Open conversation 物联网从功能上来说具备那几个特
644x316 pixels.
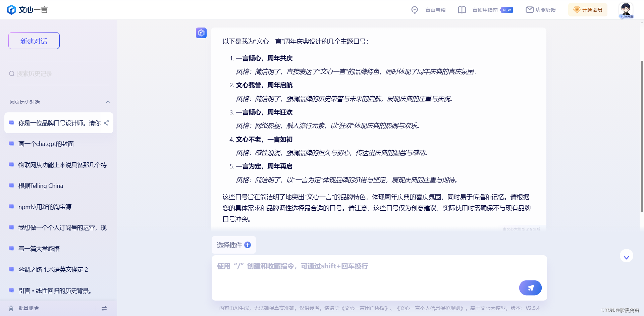tap(59, 165)
